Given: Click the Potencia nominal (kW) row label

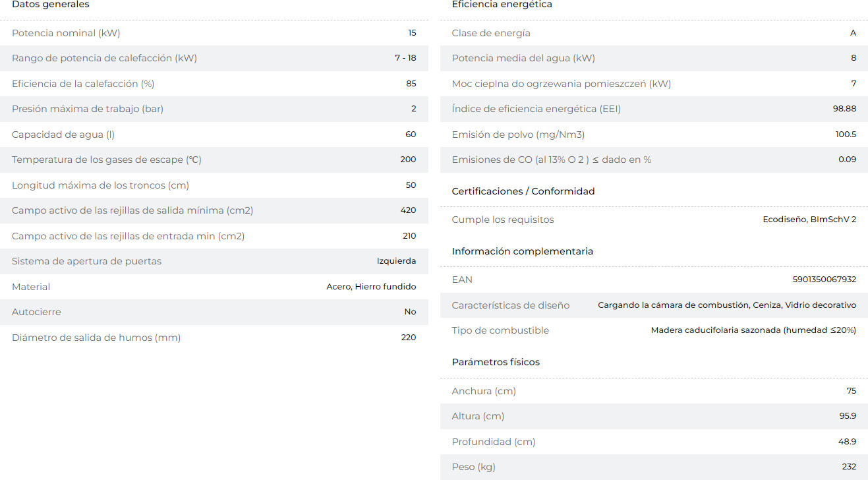Looking at the screenshot, I should coord(66,33).
